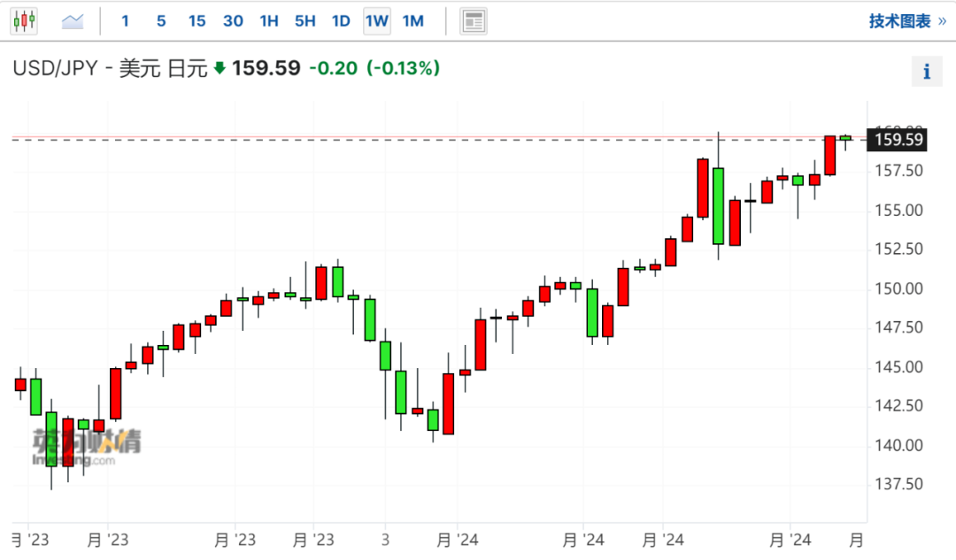Switch to the 5 minute timeframe
The height and width of the screenshot is (560, 956).
(x=160, y=21)
